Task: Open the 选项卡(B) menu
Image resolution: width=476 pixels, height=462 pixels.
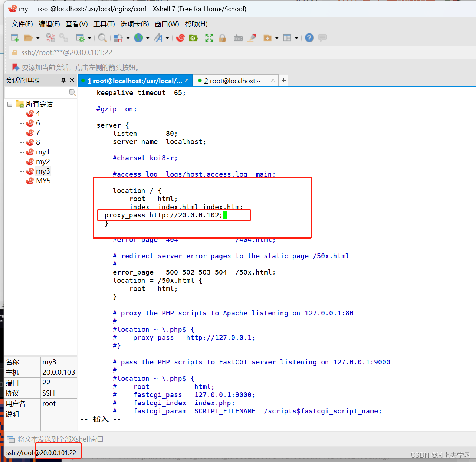Action: coord(135,24)
